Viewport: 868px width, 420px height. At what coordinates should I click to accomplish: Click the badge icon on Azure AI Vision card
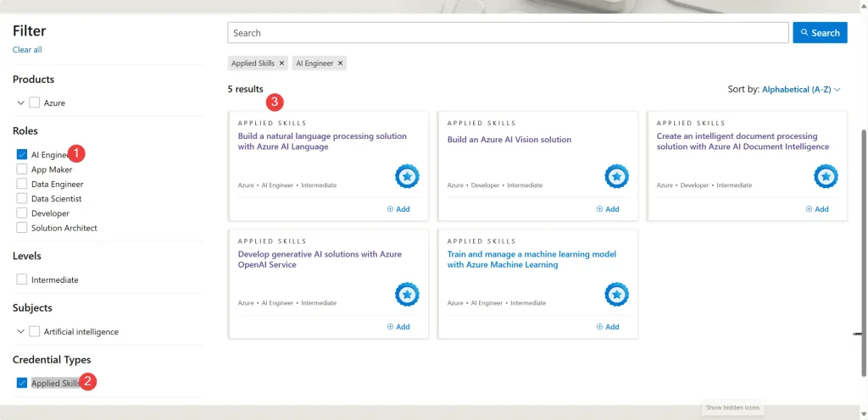coord(616,176)
